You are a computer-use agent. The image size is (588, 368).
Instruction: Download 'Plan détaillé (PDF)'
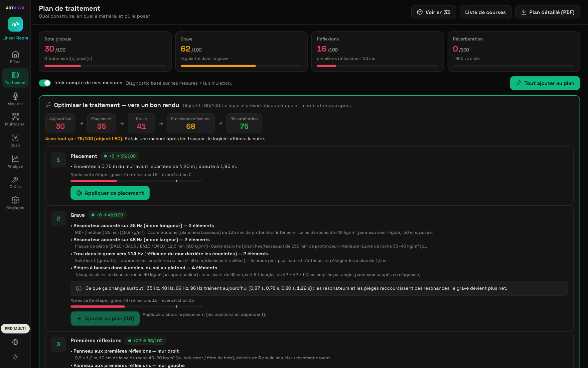point(547,12)
